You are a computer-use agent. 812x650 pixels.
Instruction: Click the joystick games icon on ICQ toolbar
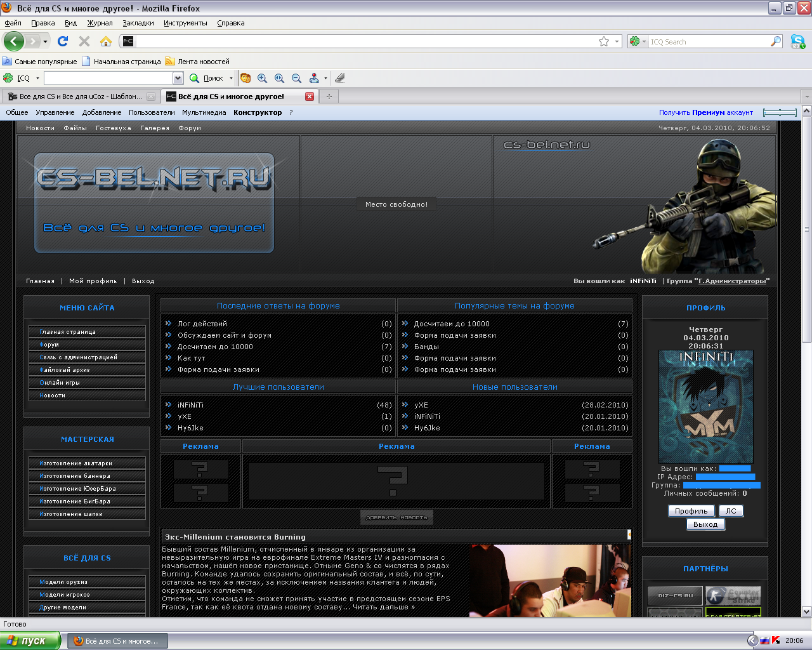(314, 78)
